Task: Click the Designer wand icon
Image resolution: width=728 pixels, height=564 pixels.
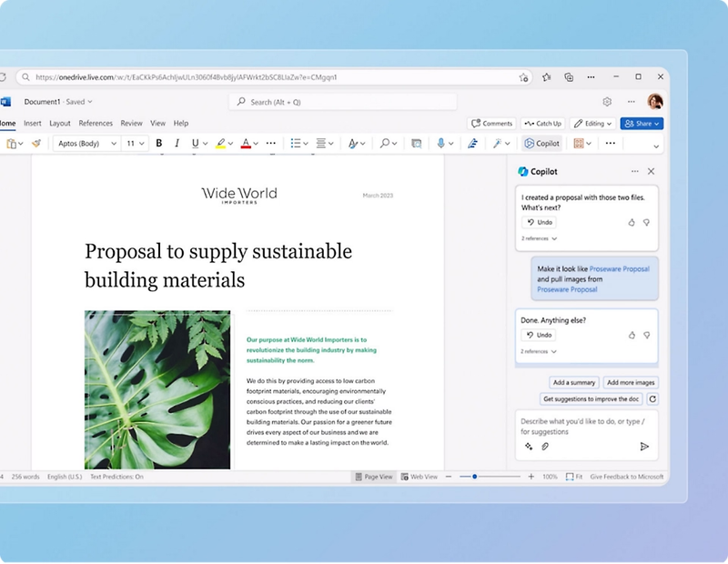Action: click(497, 144)
